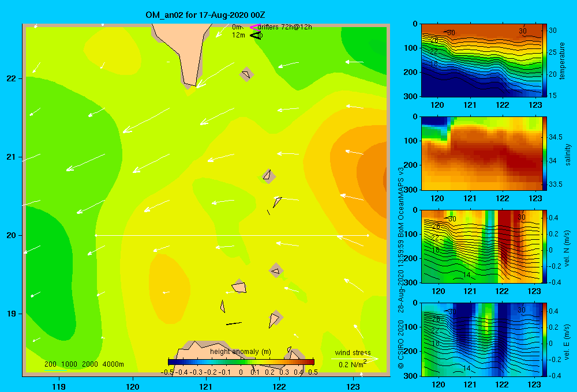Click longitude label '123' on main map

[x=353, y=386]
